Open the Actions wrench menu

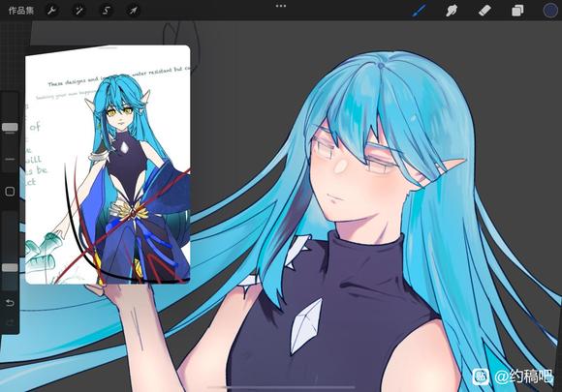pos(52,11)
